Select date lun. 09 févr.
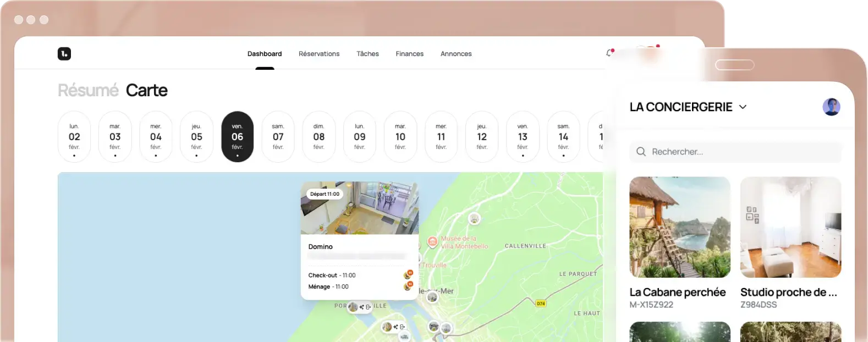 [x=360, y=137]
